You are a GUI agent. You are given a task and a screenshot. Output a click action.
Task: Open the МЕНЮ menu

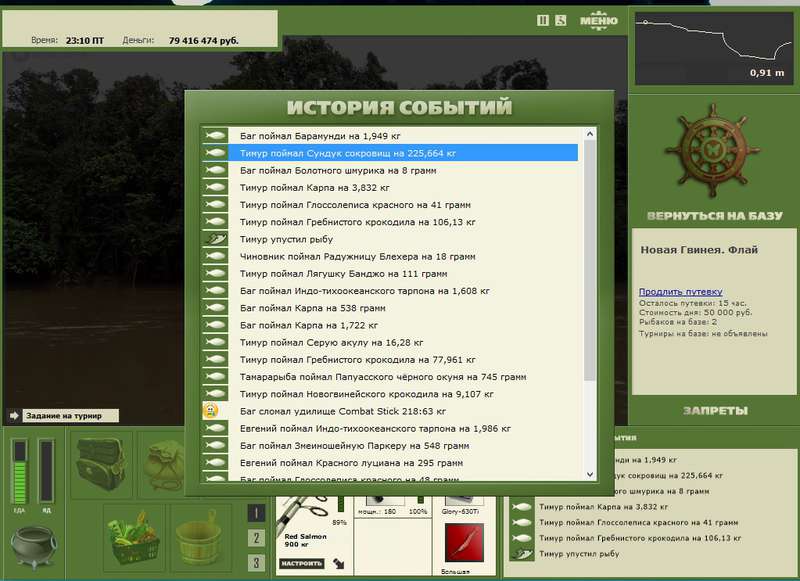click(598, 21)
